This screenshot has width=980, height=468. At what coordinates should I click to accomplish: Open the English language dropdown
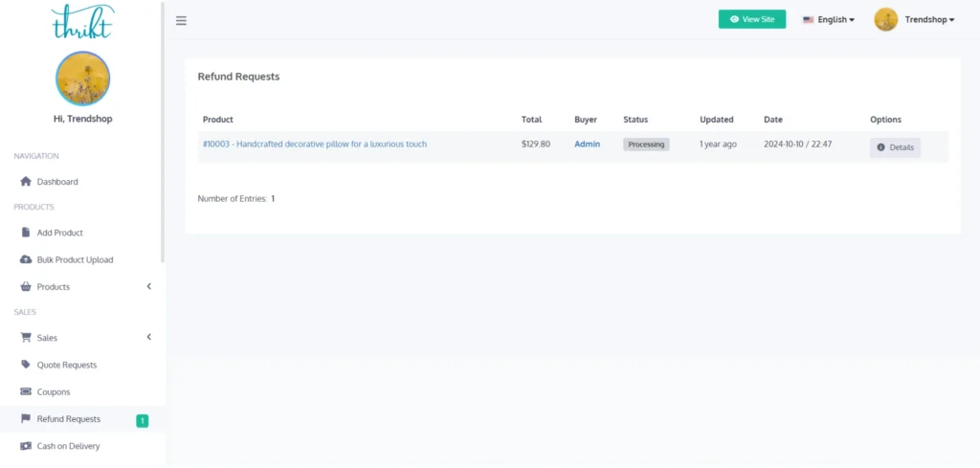[x=829, y=19]
